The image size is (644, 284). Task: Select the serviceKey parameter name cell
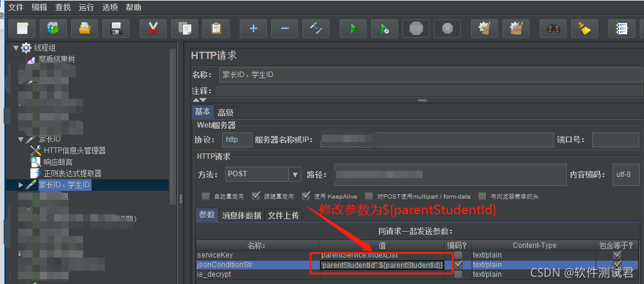click(257, 255)
